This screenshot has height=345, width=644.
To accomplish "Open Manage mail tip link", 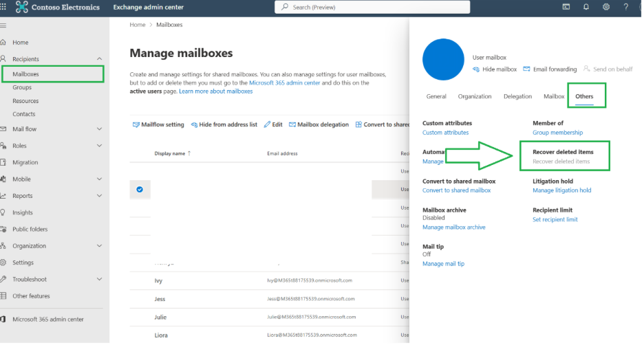I will click(443, 264).
